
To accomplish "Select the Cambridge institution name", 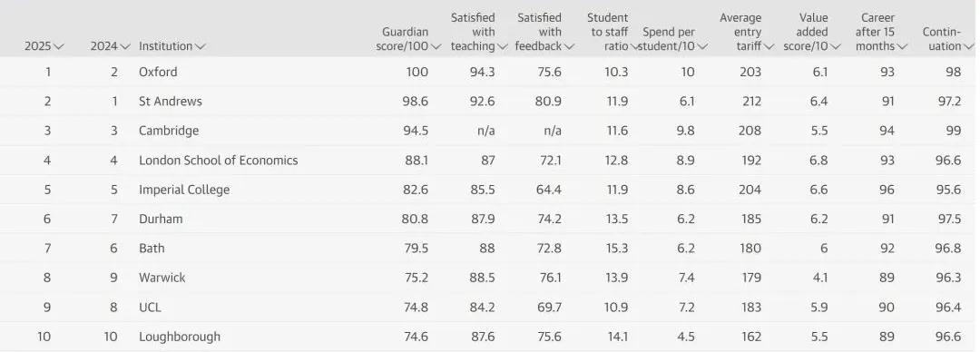I will (x=169, y=131).
